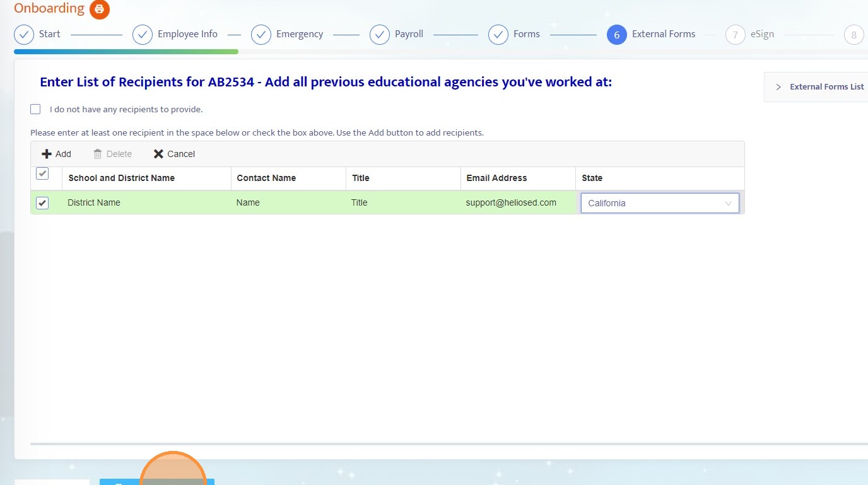The image size is (868, 485).
Task: Click the orange print icon beside Onboarding
Action: click(x=100, y=9)
